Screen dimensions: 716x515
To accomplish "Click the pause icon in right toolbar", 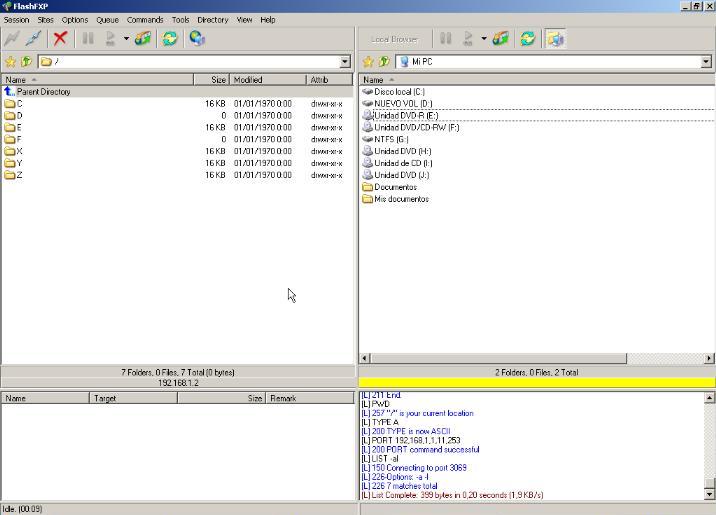I will [446, 38].
